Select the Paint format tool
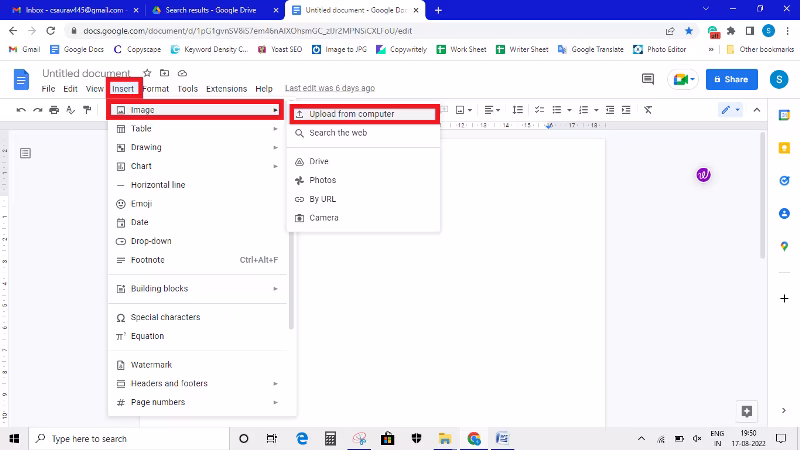800x450 pixels. coord(87,110)
